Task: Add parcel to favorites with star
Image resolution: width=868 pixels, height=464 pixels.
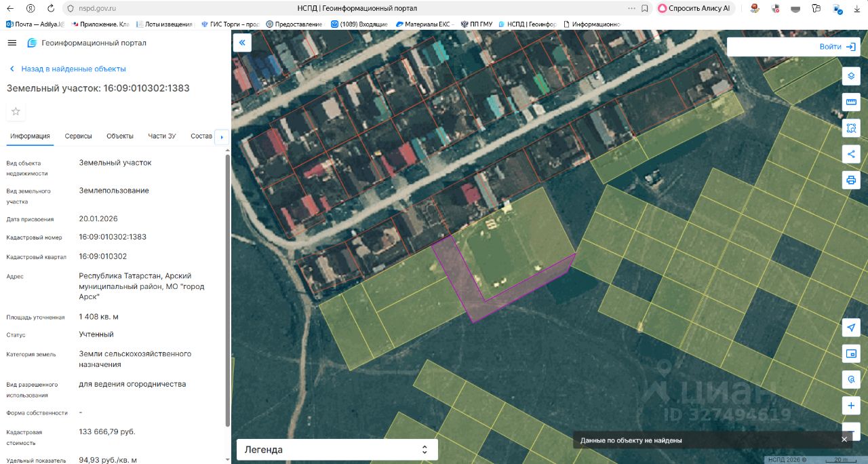Action: click(x=16, y=111)
